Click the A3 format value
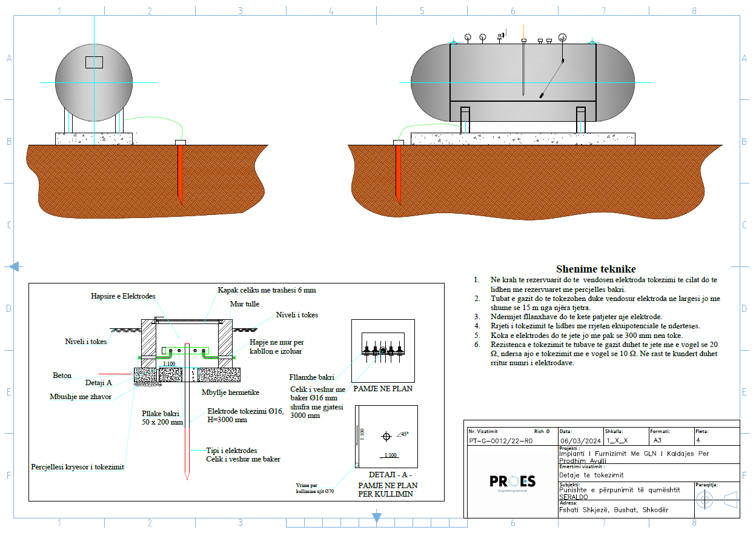This screenshot has height=533, width=756. pyautogui.click(x=657, y=441)
